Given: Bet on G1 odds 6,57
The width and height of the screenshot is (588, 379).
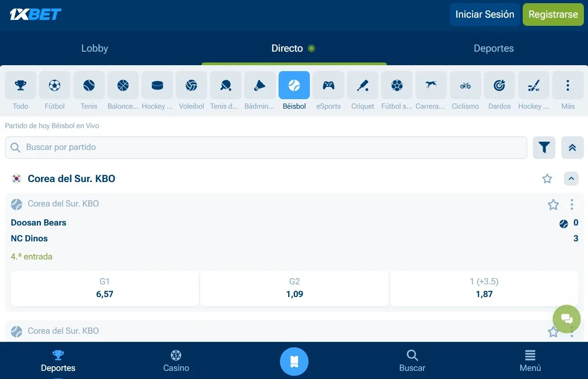Looking at the screenshot, I should 105,288.
